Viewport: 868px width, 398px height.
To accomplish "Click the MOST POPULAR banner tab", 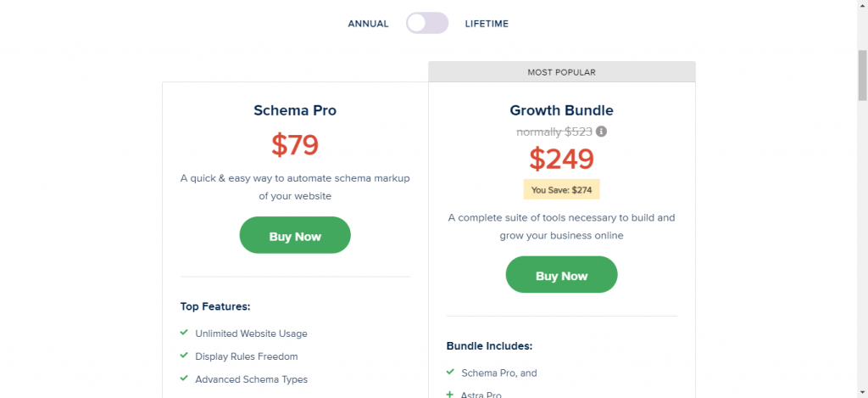I will pyautogui.click(x=561, y=72).
